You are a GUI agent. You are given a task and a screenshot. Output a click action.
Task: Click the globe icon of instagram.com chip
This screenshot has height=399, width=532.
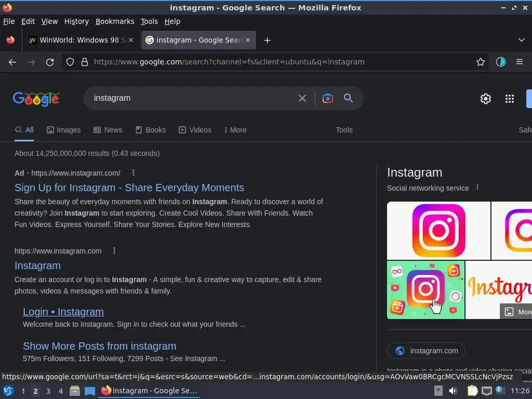click(400, 351)
